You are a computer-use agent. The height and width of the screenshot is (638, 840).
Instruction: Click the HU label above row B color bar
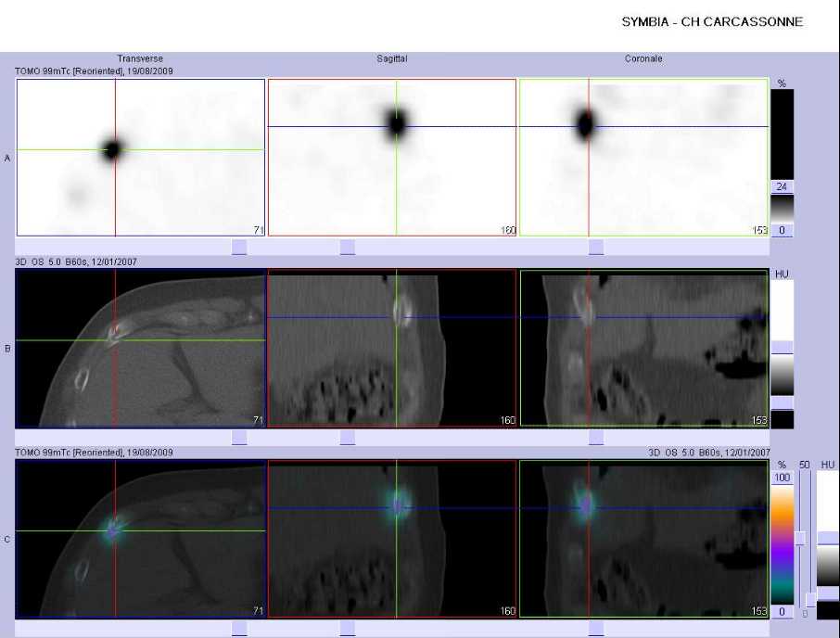click(782, 274)
